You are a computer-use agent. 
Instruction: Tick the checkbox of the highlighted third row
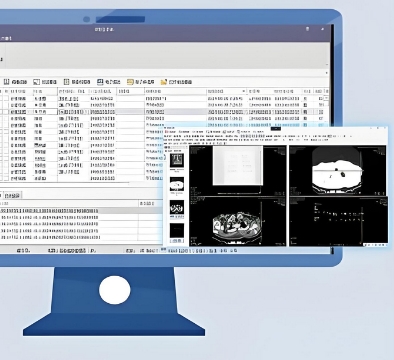tap(6, 112)
